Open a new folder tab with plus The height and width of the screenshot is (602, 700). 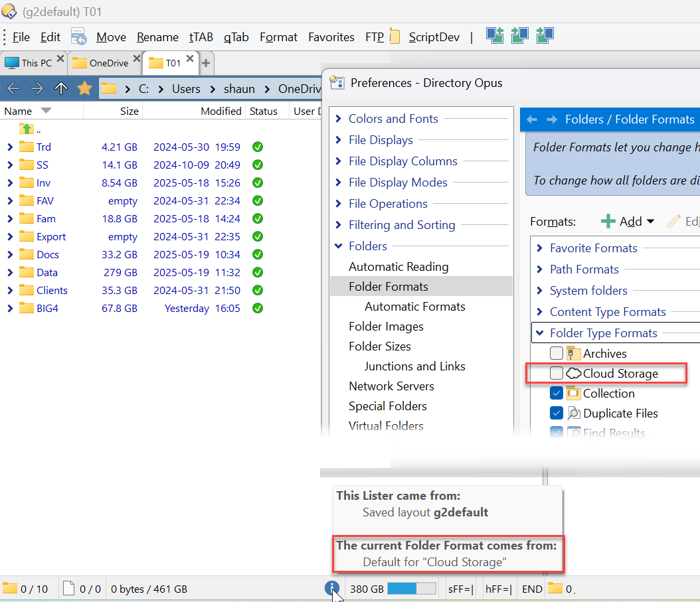pyautogui.click(x=206, y=63)
